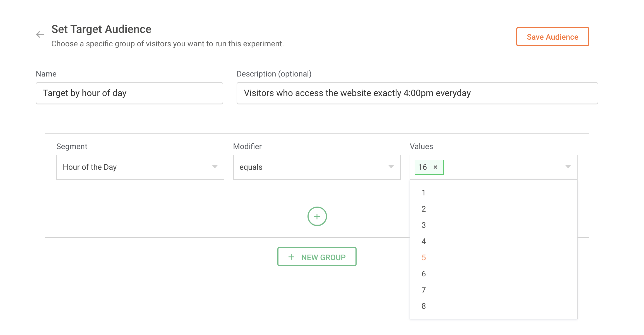Focus the Description optional text field
Screen dimensions: 644x335
pos(417,93)
